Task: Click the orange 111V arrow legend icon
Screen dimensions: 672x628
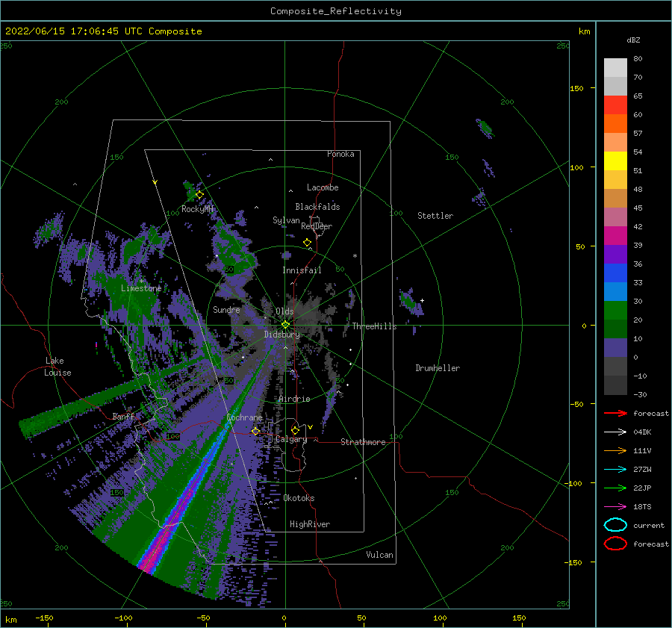Action: pos(615,450)
